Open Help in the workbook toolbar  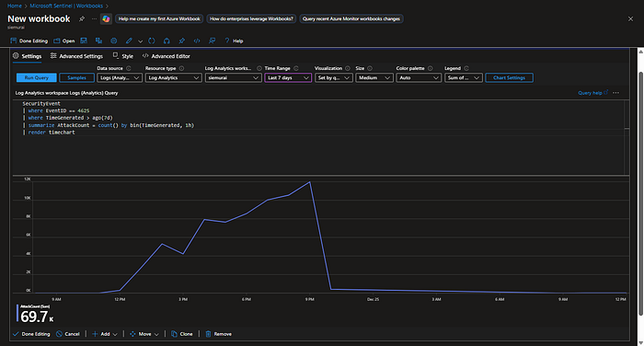(234, 41)
